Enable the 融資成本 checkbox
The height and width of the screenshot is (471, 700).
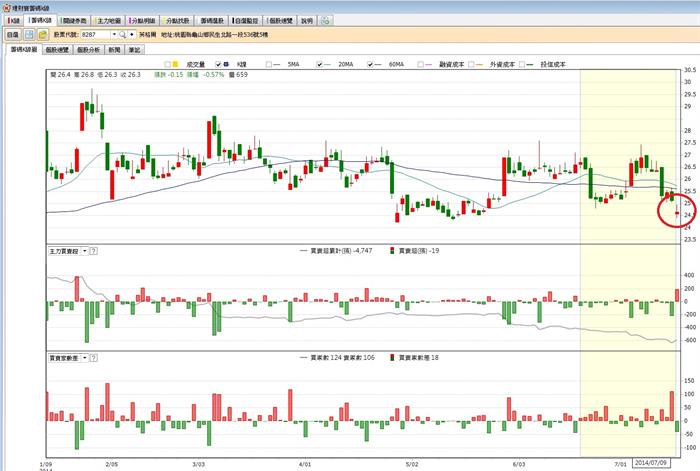(421, 65)
